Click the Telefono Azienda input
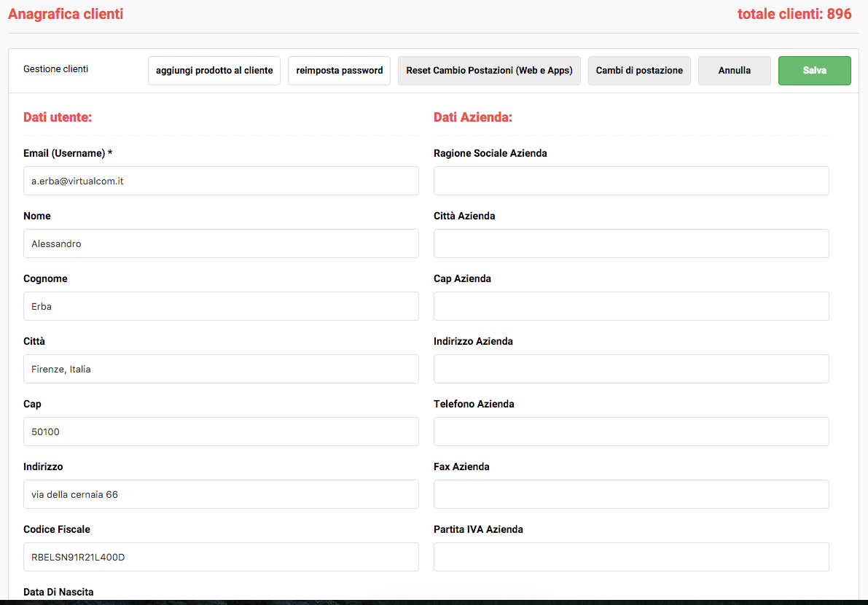The width and height of the screenshot is (868, 605). 631,432
